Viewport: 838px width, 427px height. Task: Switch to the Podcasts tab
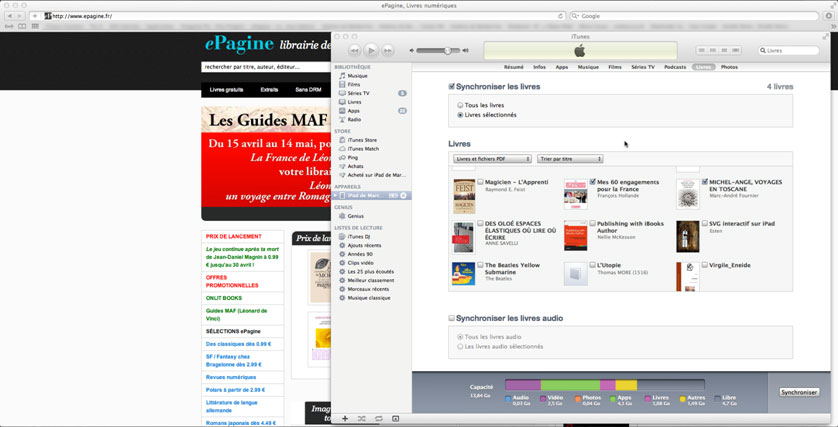coord(675,67)
